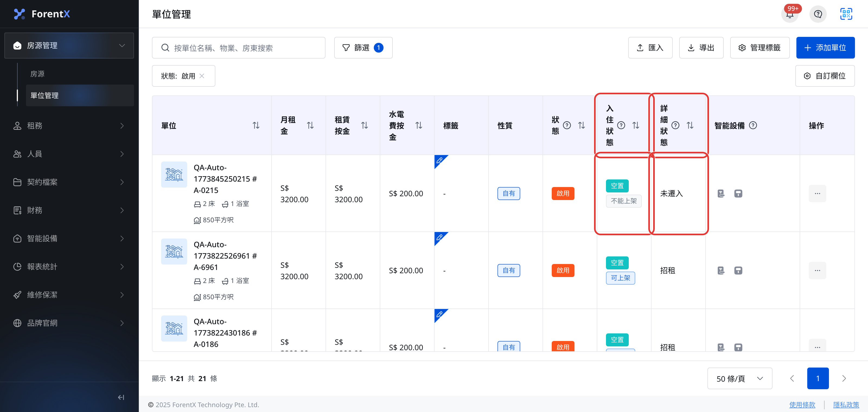
Task: Expand 租務 sidebar menu
Action: click(69, 126)
